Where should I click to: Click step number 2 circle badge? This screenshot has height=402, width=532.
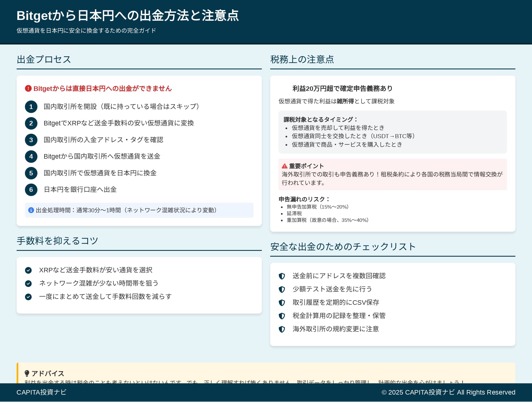(31, 123)
